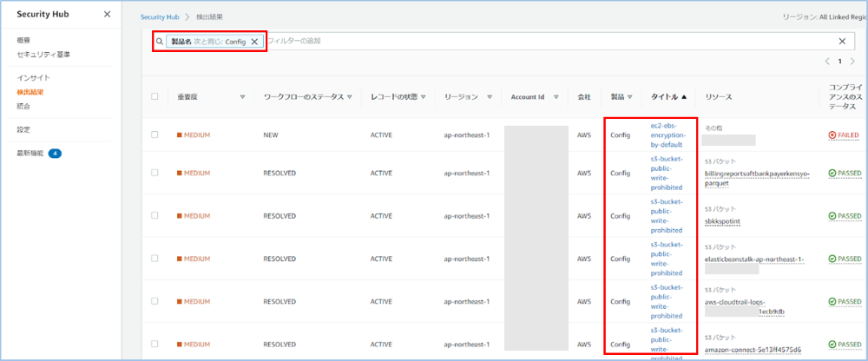
Task: Go to next page of results
Action: tap(852, 62)
